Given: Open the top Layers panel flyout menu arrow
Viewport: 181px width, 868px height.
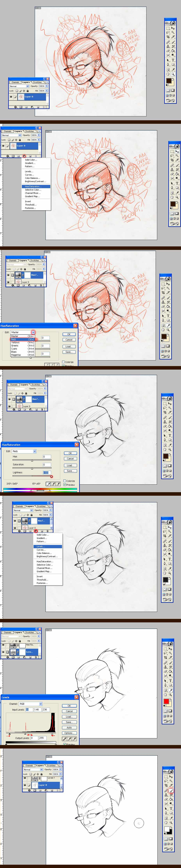Looking at the screenshot, I should point(47,82).
